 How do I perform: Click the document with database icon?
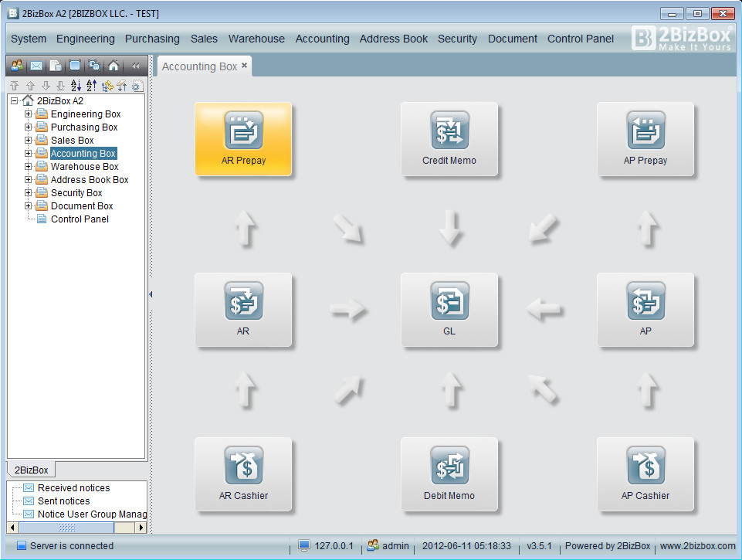point(56,66)
